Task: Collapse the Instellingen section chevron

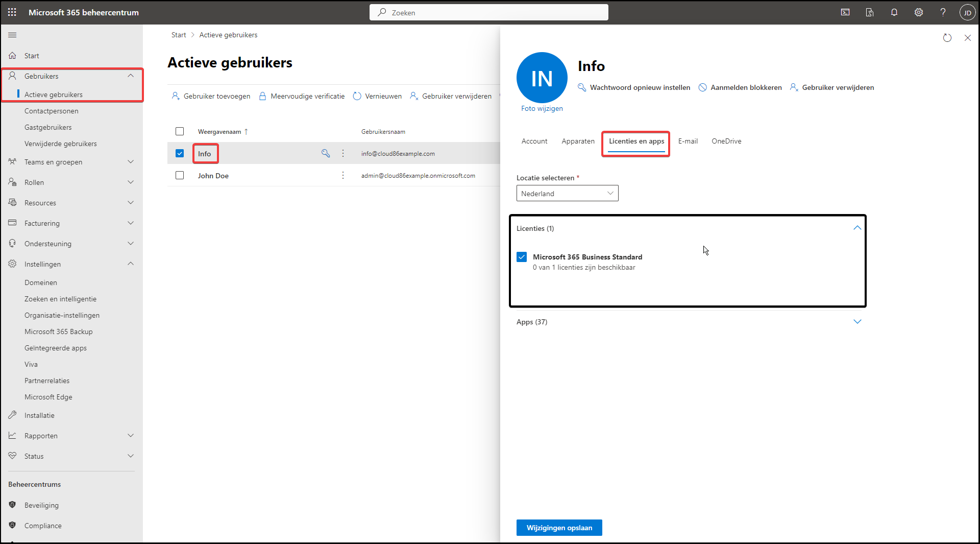Action: (131, 264)
